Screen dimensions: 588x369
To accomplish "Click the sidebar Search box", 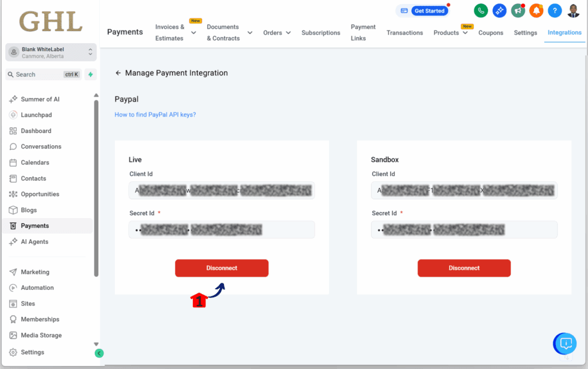I will click(x=44, y=74).
